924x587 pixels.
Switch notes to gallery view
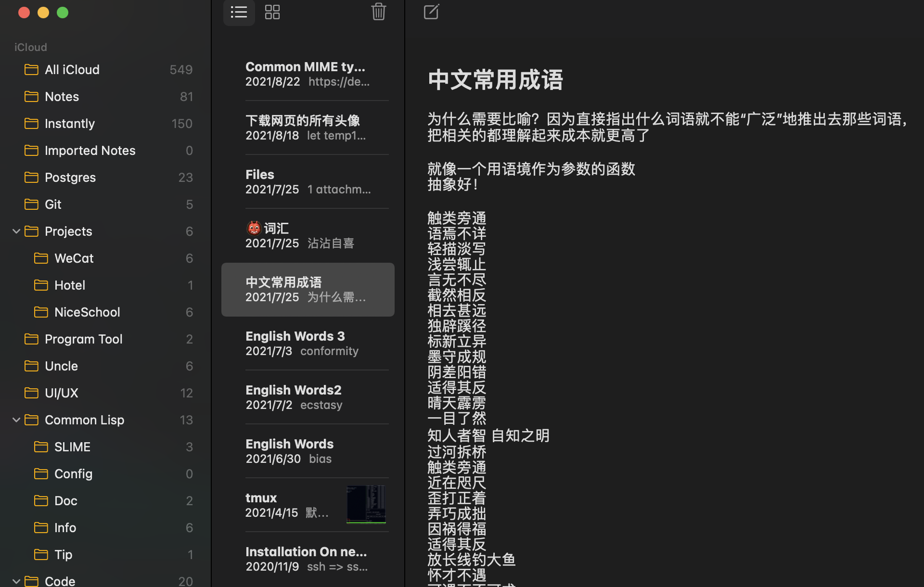click(x=272, y=13)
